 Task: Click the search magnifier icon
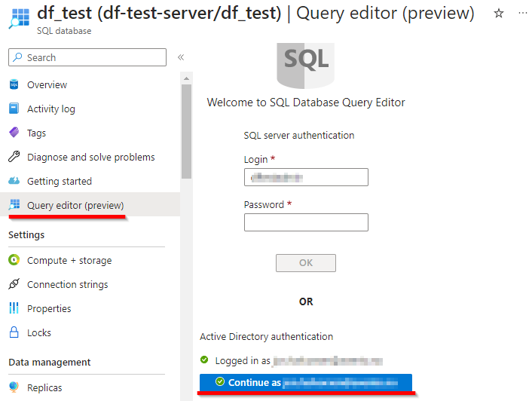(17, 57)
